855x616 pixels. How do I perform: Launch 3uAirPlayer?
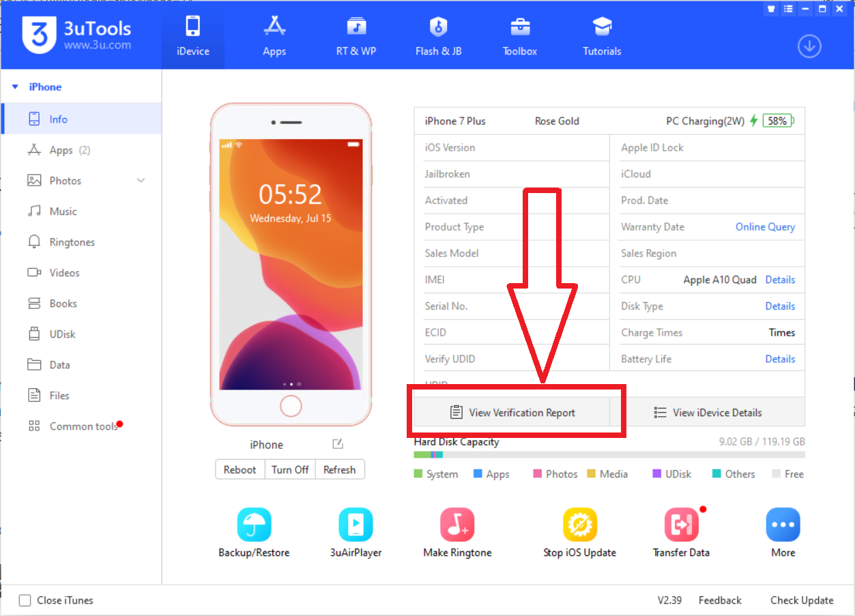click(356, 533)
